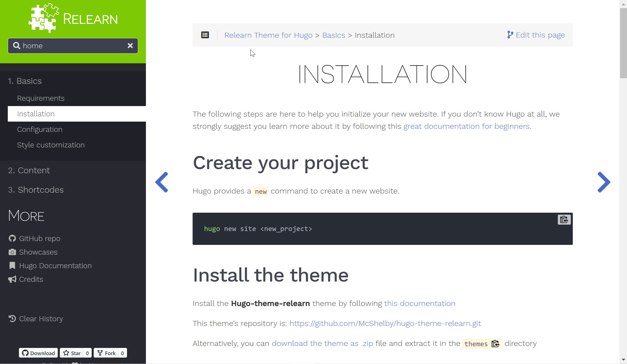
Task: Expand the Basics section in sidebar
Action: pyautogui.click(x=29, y=81)
